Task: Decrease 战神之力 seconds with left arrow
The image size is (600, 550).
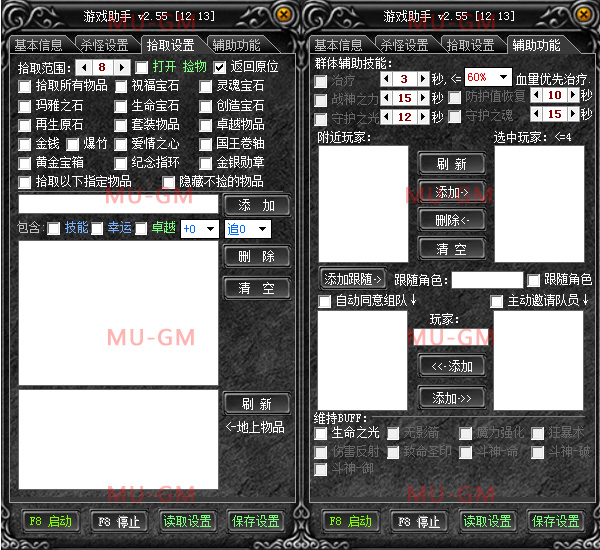Action: (383, 97)
